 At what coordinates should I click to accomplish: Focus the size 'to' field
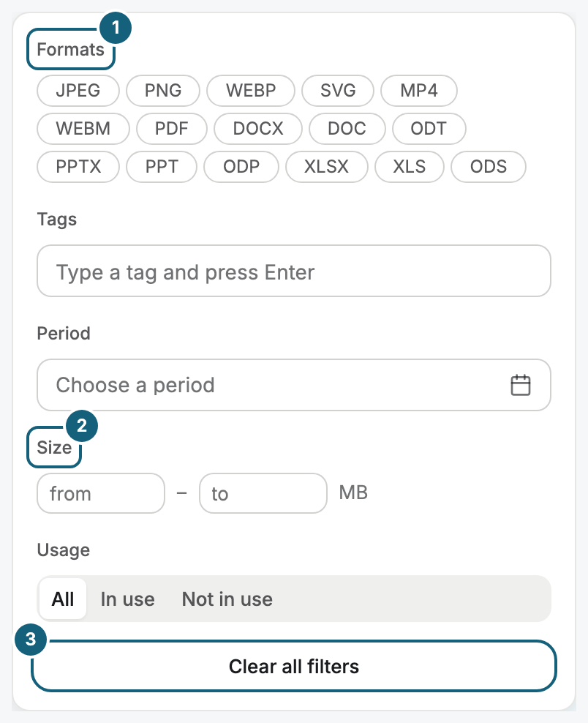263,493
